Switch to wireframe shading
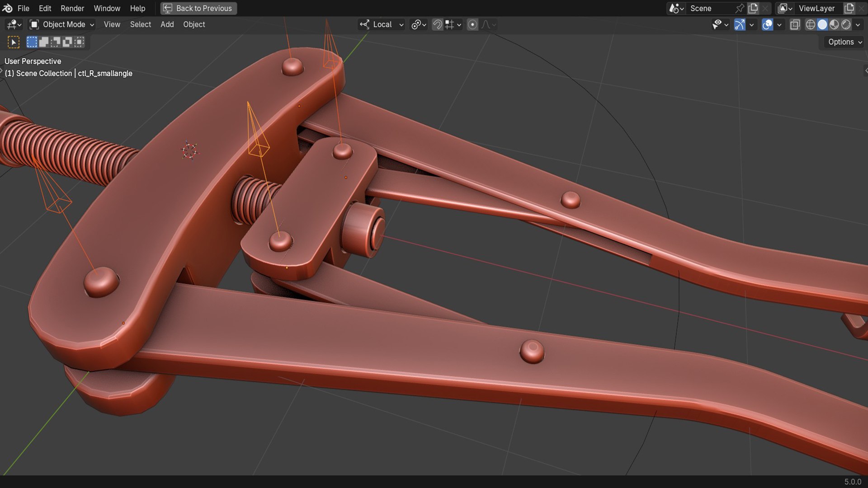Viewport: 868px width, 488px height. tap(811, 24)
